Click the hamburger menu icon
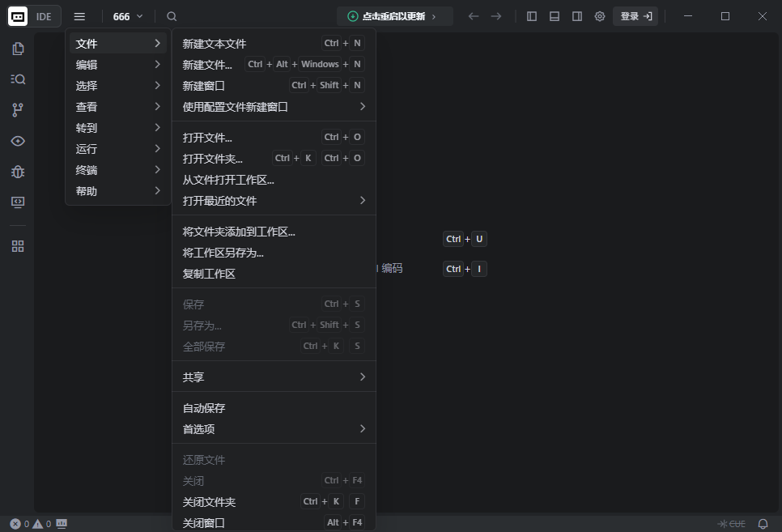Image resolution: width=782 pixels, height=532 pixels. tap(79, 16)
